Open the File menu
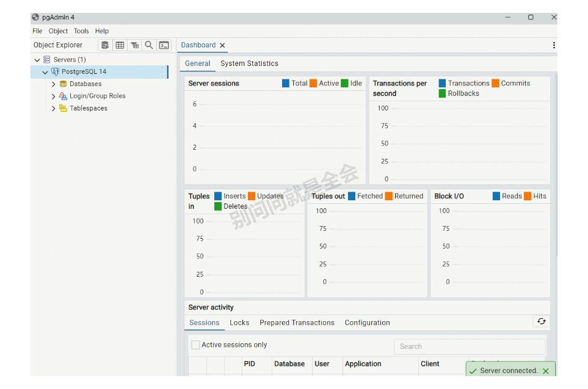The image size is (588, 389). click(37, 31)
